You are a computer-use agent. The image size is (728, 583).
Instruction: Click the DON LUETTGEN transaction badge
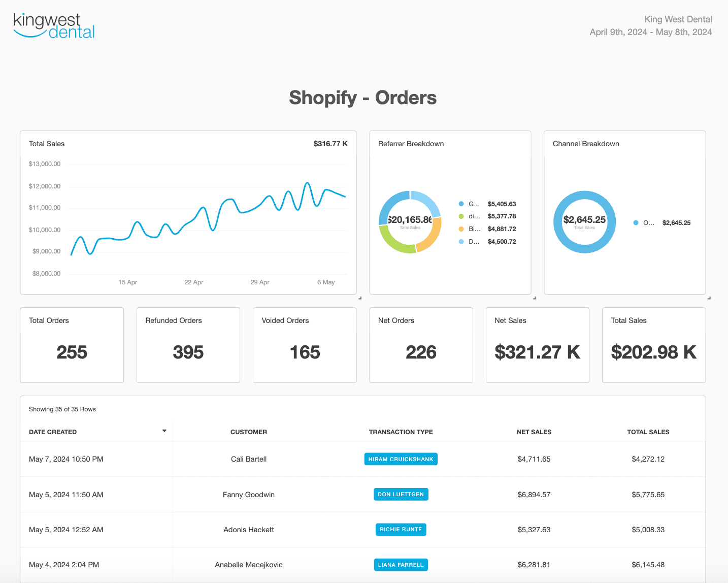tap(401, 494)
